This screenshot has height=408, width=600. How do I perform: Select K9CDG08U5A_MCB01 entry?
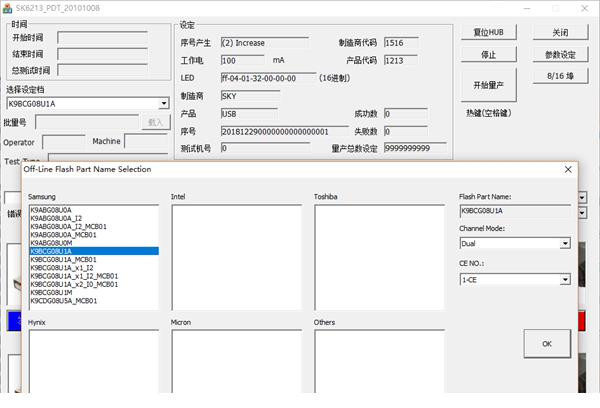[x=94, y=301]
